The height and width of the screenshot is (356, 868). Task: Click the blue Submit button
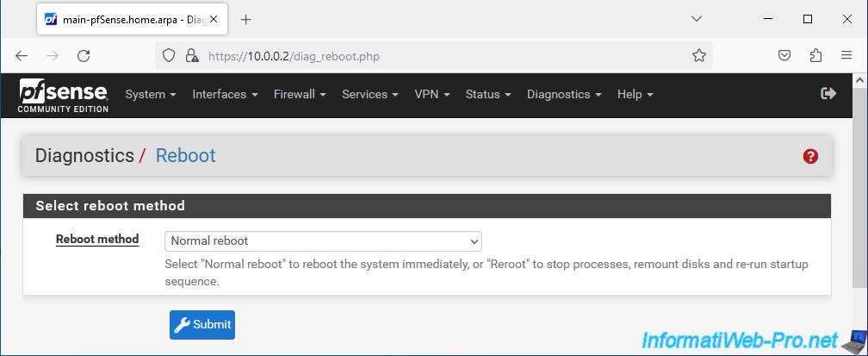pos(202,325)
